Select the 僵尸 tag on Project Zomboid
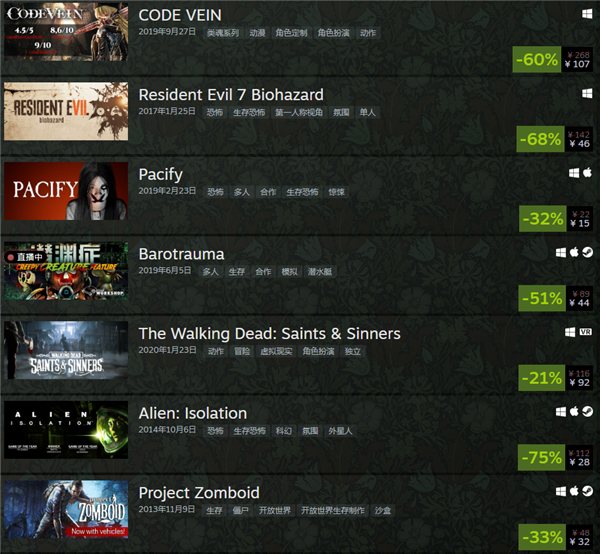Image resolution: width=600 pixels, height=554 pixels. click(240, 510)
